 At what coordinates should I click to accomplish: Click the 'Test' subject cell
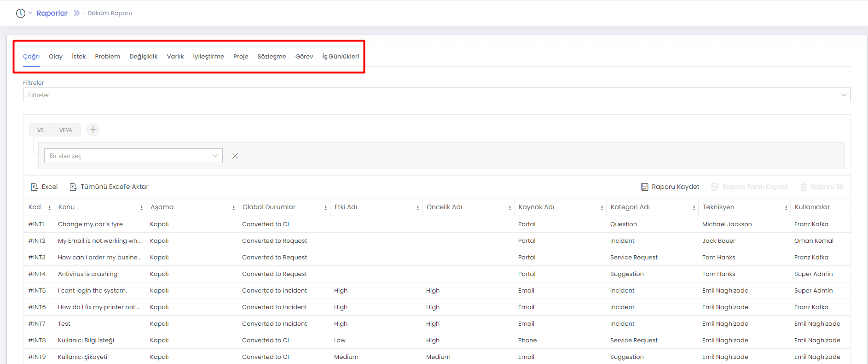tap(64, 324)
